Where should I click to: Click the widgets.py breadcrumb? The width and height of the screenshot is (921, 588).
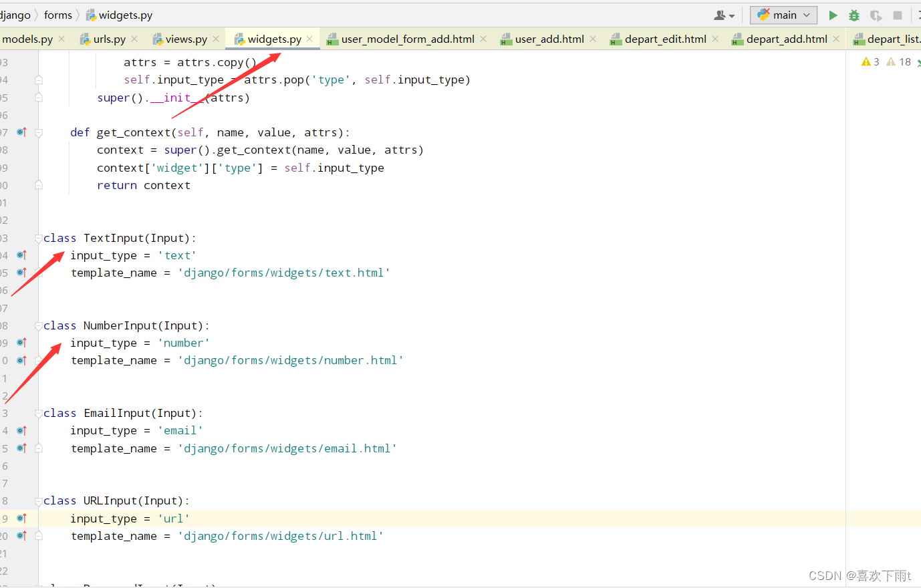click(119, 15)
